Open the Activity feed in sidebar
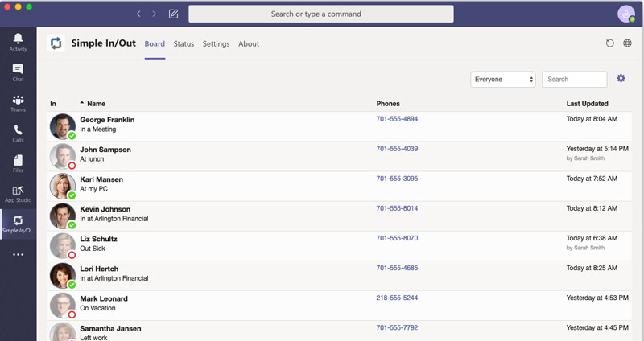This screenshot has height=341, width=644. point(18,42)
